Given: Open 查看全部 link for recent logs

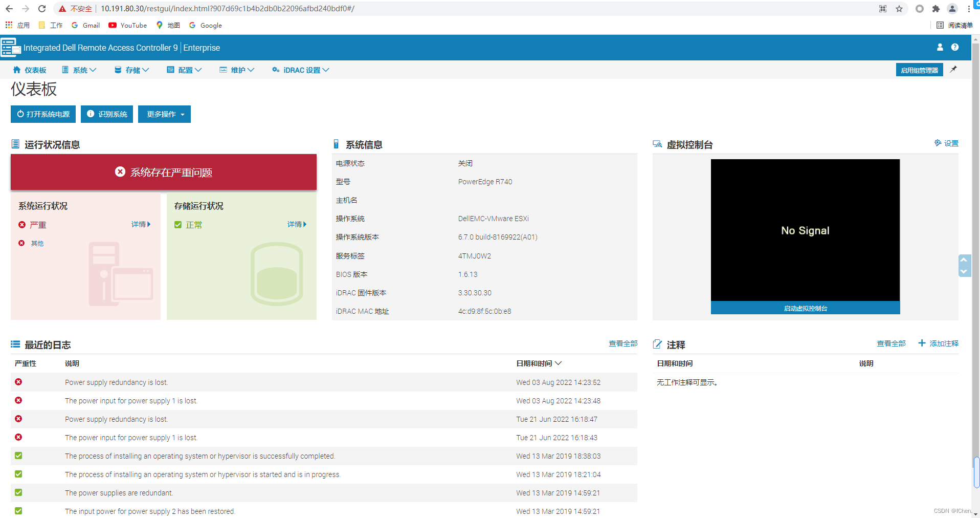Looking at the screenshot, I should click(x=623, y=343).
